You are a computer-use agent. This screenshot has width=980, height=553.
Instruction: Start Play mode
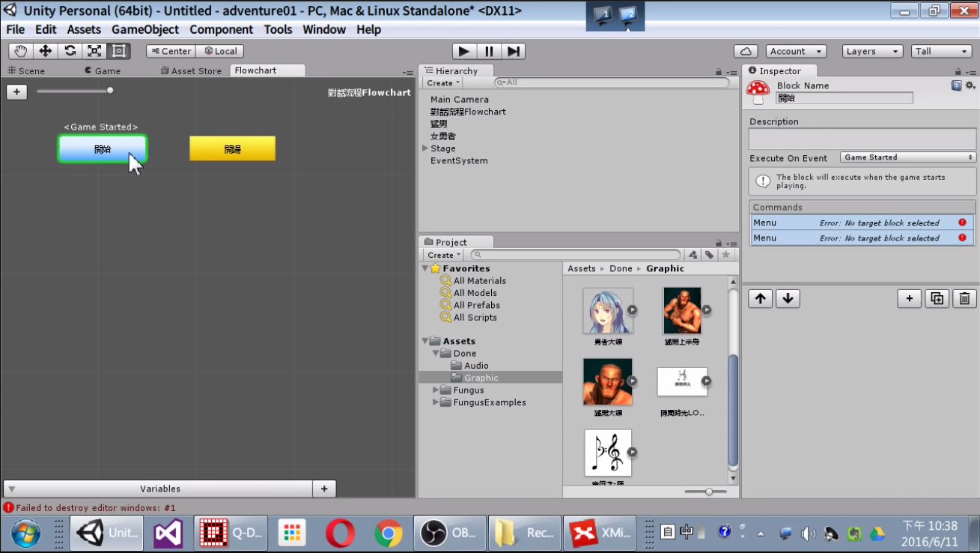click(464, 51)
